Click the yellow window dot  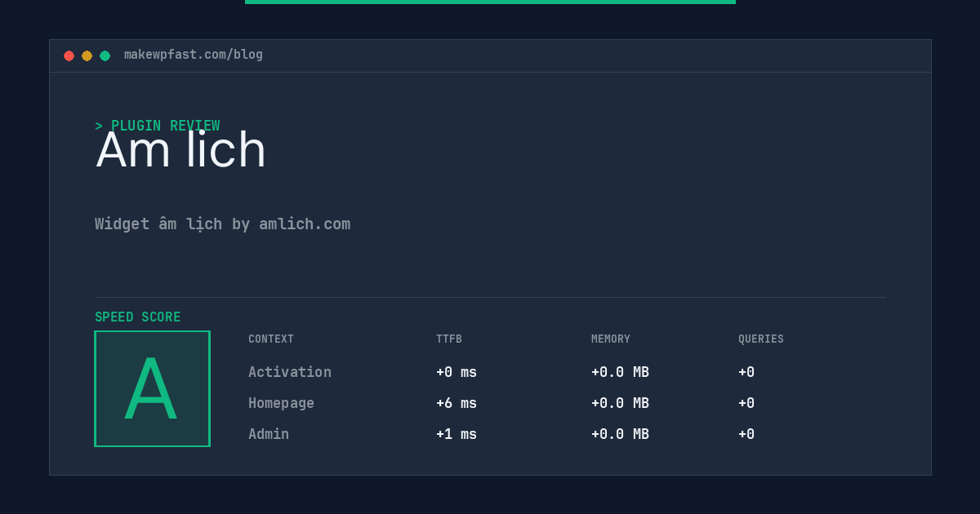pos(87,55)
